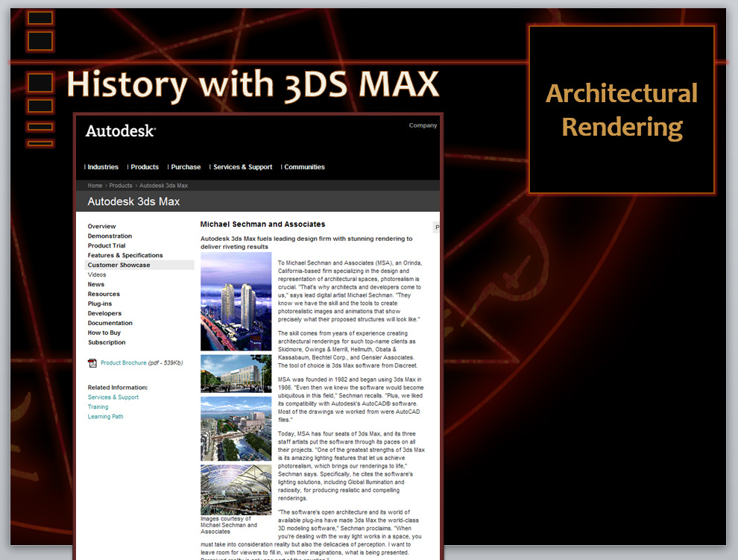Open the Industries menu
The height and width of the screenshot is (560, 738).
(103, 167)
